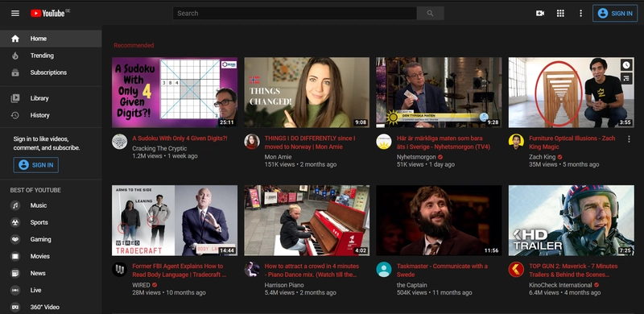Open Taskmaster - Communicate with a Swede title
The width and height of the screenshot is (644, 314).
tap(442, 271)
